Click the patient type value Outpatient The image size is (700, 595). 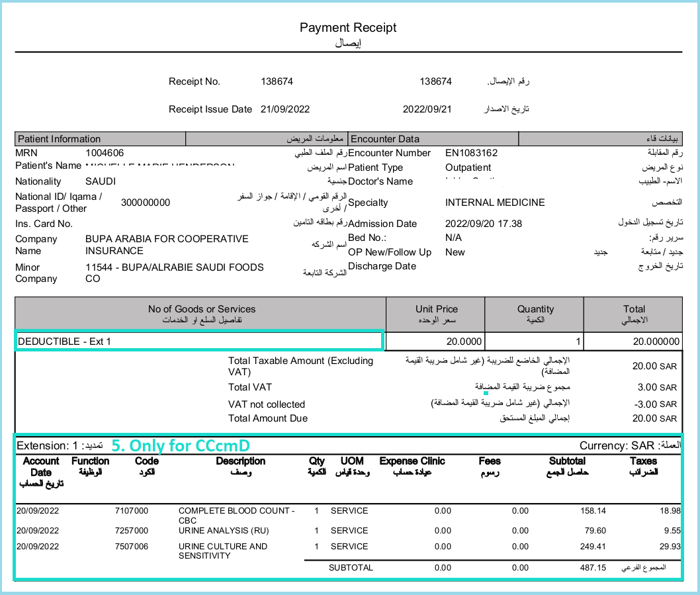point(468,167)
